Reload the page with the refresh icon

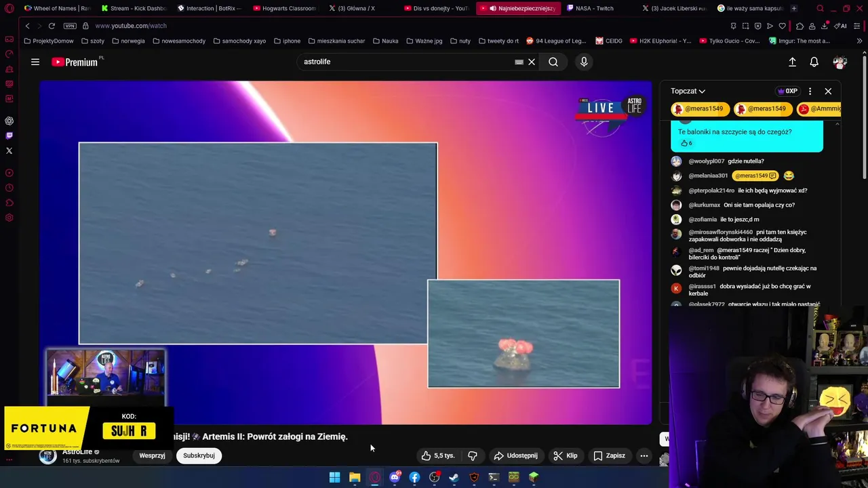52,26
